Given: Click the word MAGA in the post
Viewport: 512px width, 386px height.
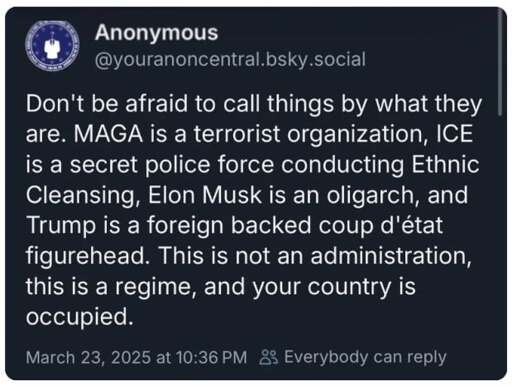Looking at the screenshot, I should point(108,134).
